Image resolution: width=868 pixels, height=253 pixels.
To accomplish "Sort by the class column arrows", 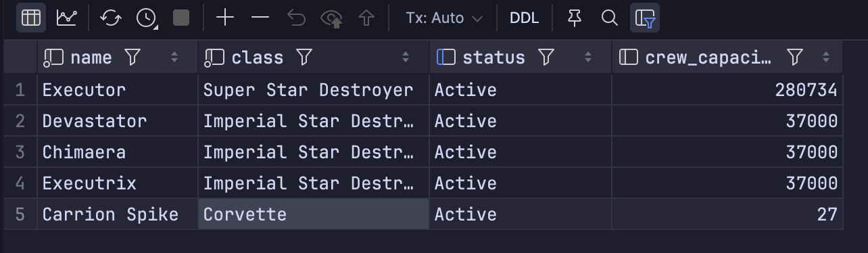I will pos(406,57).
